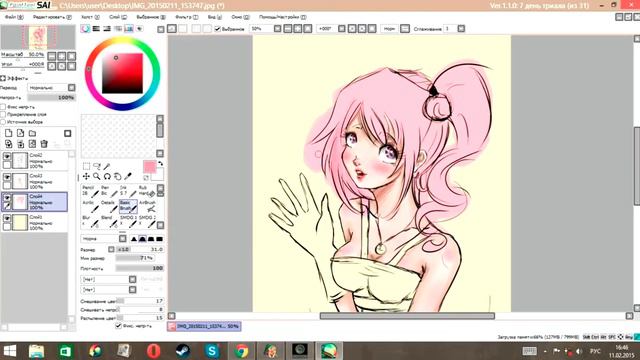
Task: Select the Rub Hard eraser tool
Action: pyautogui.click(x=147, y=191)
